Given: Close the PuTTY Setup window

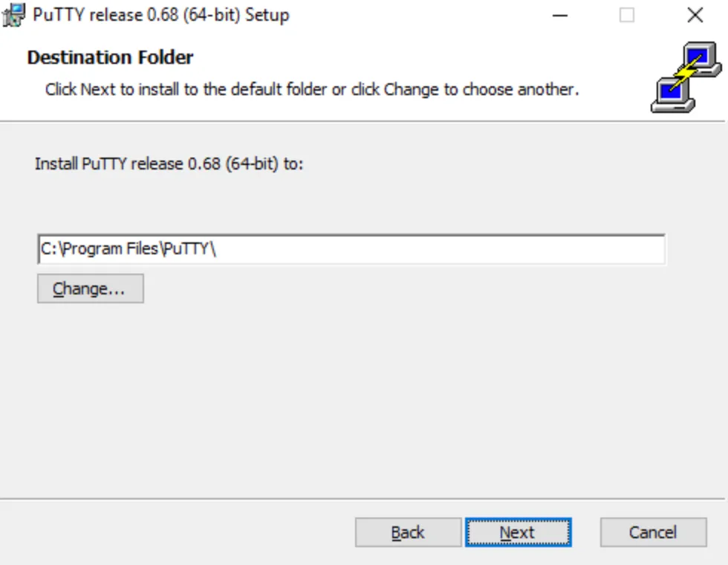Looking at the screenshot, I should coord(695,15).
